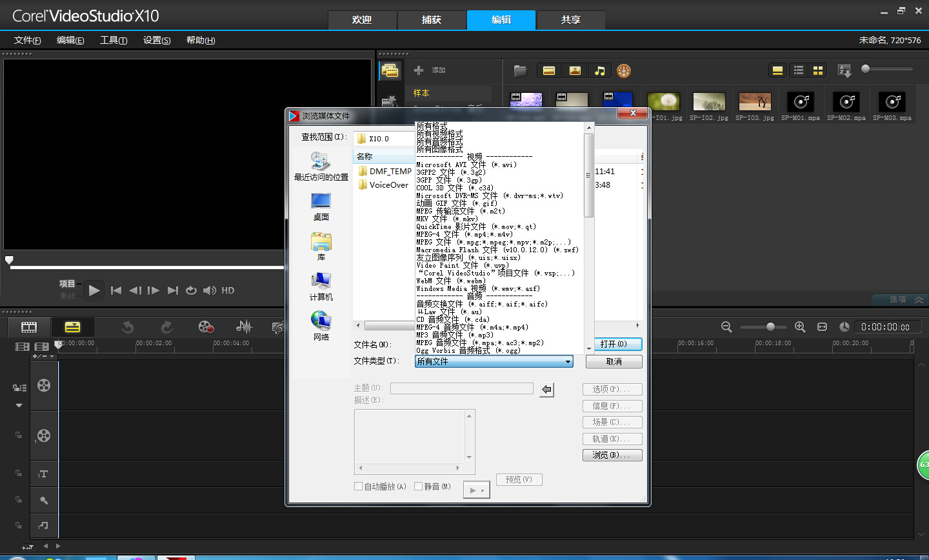Click the library thumbnail view icon
The image size is (929, 560).
tap(818, 70)
